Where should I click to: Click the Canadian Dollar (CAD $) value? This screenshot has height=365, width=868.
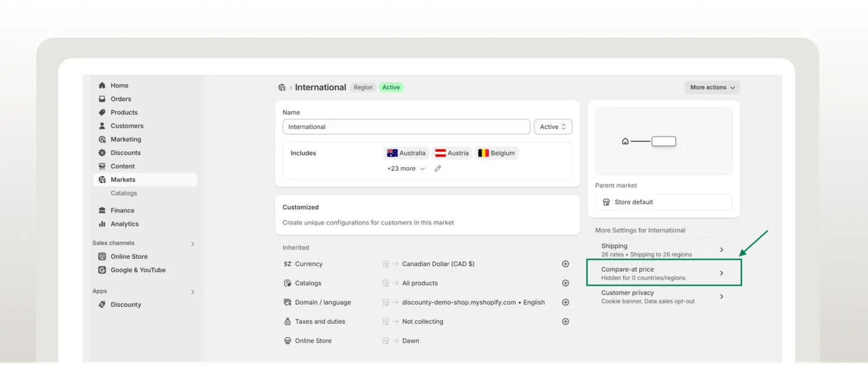(x=438, y=264)
